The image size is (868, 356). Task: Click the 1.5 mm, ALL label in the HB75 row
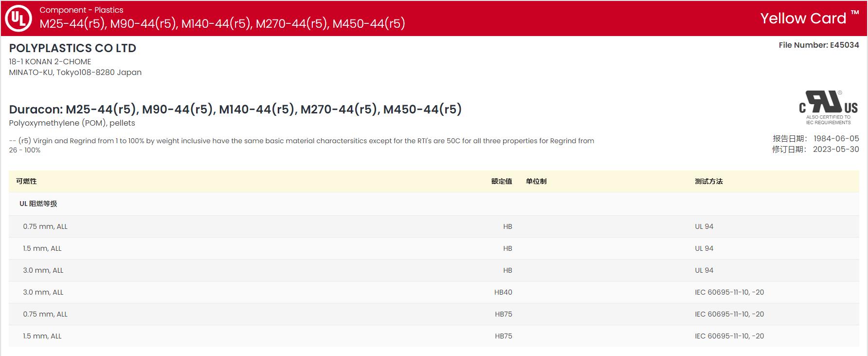(42, 336)
